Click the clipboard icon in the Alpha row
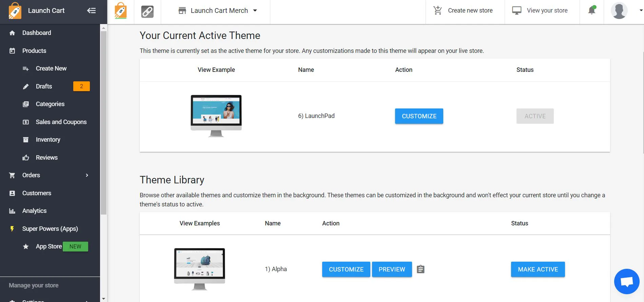This screenshot has height=302, width=644. [421, 269]
